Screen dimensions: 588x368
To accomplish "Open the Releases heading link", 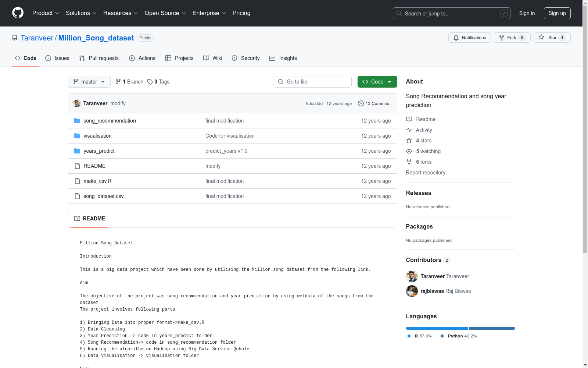I will coord(419,193).
